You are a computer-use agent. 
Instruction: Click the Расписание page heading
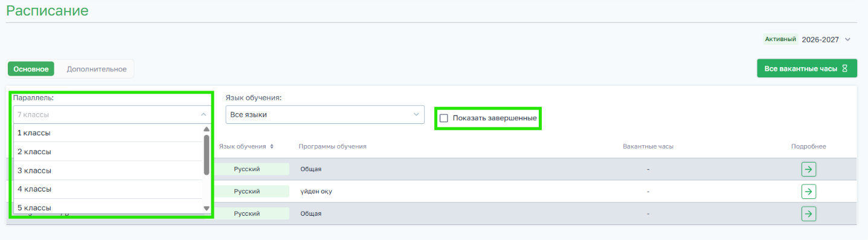[x=47, y=10]
